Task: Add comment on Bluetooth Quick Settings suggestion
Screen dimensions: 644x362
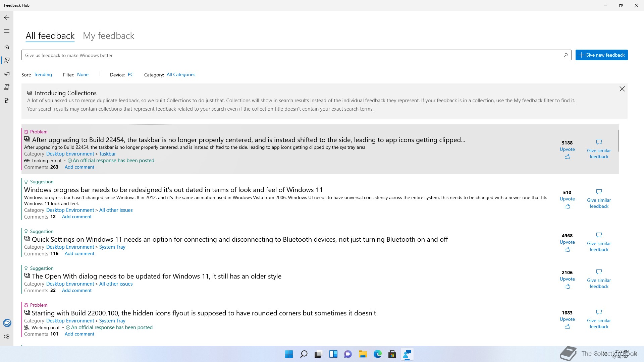Action: (x=79, y=253)
